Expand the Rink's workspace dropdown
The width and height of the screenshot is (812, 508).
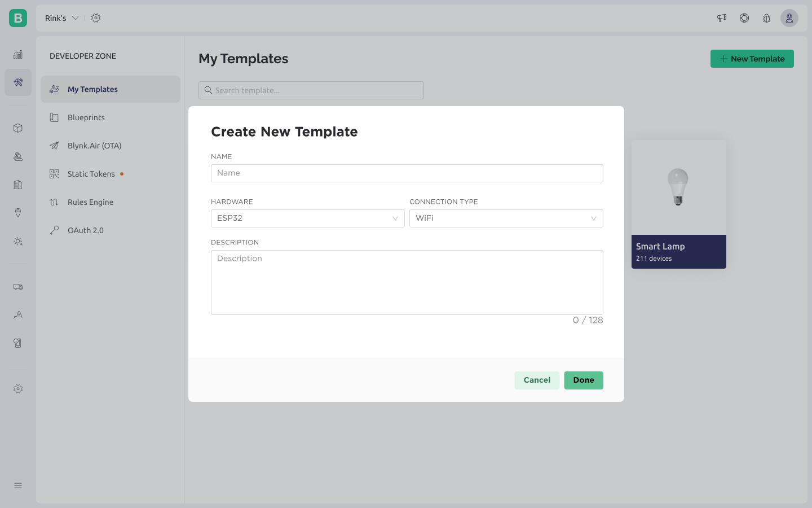[x=61, y=17]
